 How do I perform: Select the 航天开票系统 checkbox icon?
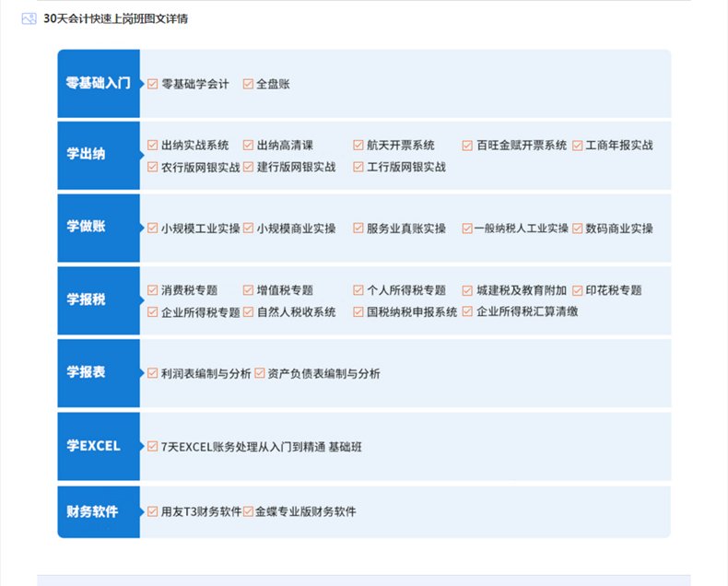click(x=358, y=146)
